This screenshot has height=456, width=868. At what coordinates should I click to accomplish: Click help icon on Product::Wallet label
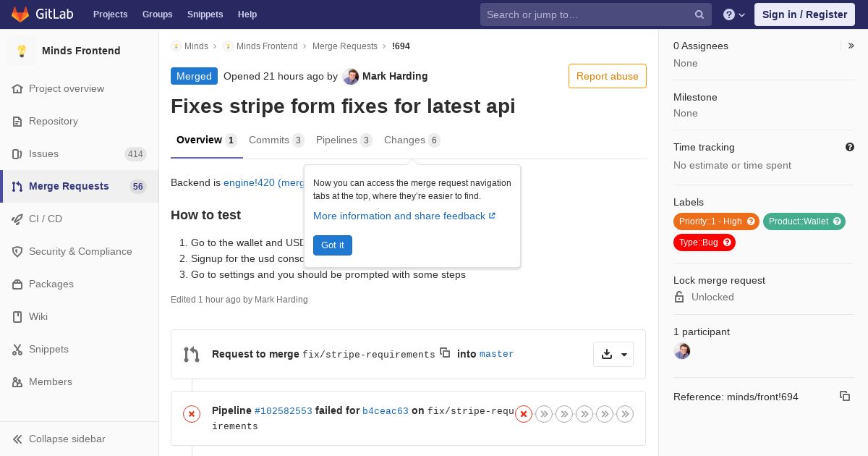pos(837,221)
